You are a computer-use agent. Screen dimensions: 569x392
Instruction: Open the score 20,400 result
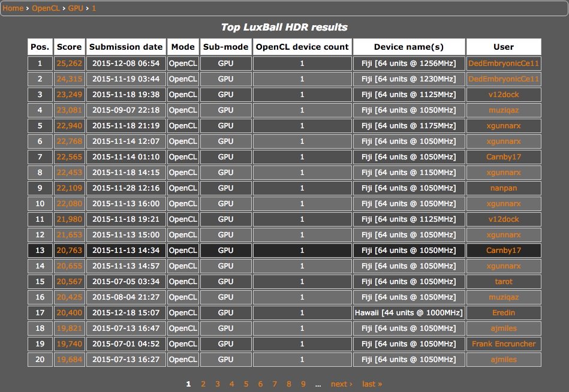coord(70,313)
